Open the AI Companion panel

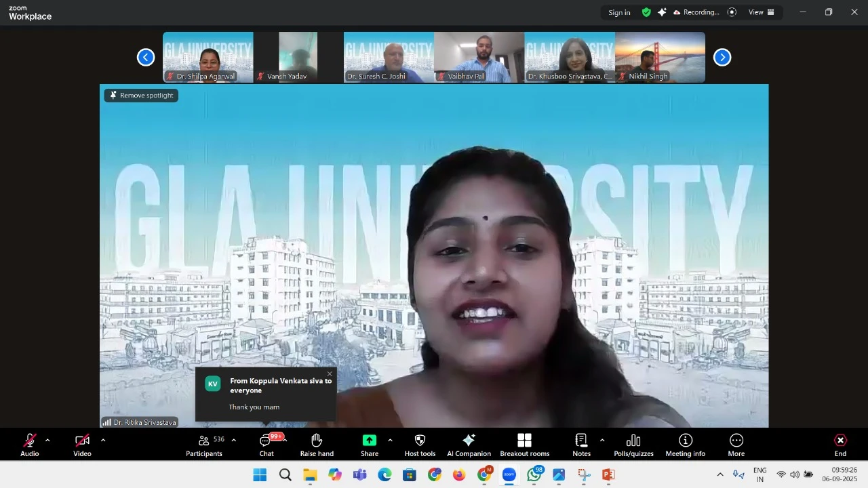[x=469, y=445]
